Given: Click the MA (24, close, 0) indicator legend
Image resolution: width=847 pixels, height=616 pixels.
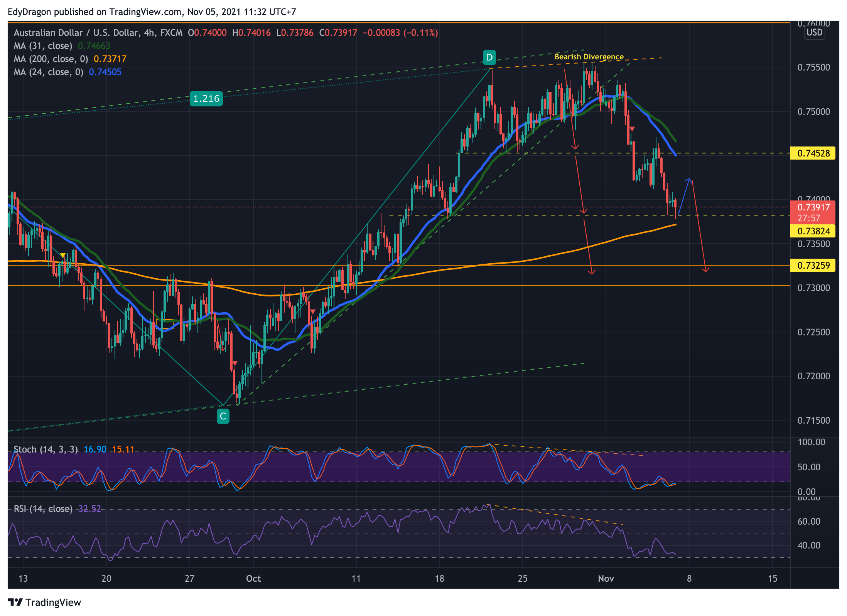Looking at the screenshot, I should click(67, 72).
